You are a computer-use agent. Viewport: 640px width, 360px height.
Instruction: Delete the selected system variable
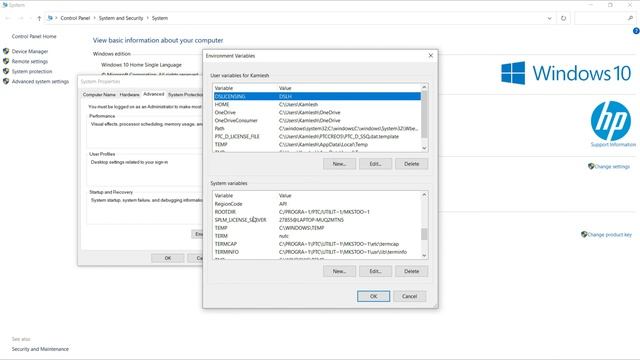(411, 271)
